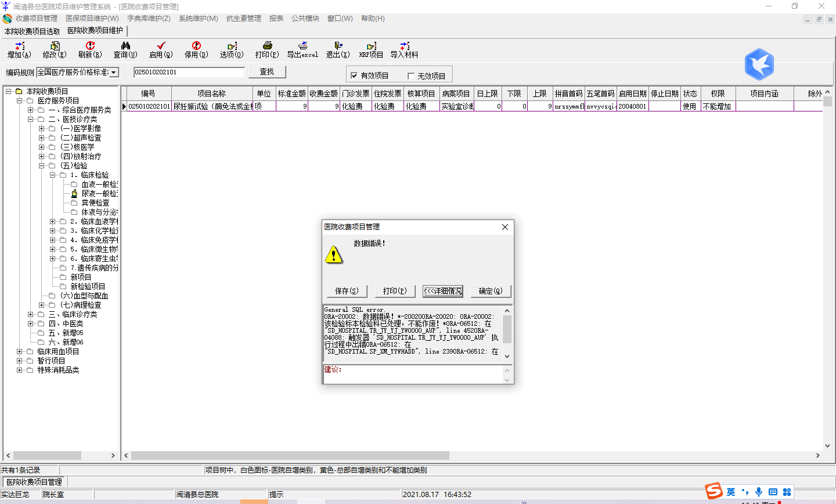Click the row pointer arrow for 025010202101
The height and width of the screenshot is (504, 836).
click(124, 106)
